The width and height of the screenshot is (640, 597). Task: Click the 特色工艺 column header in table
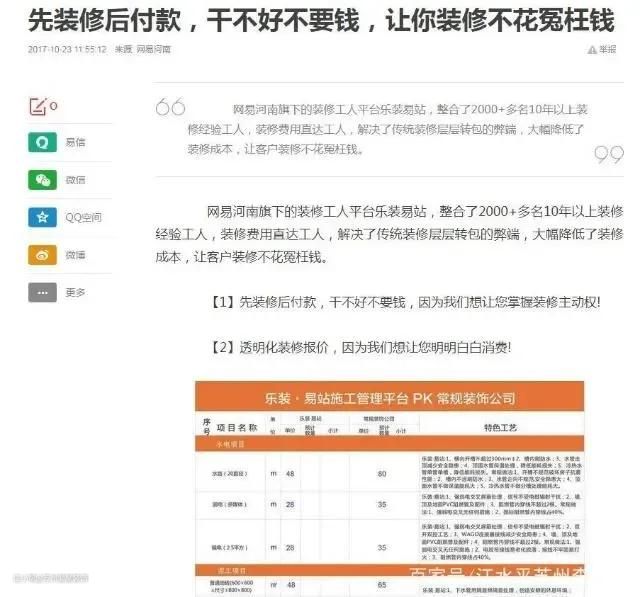[500, 427]
